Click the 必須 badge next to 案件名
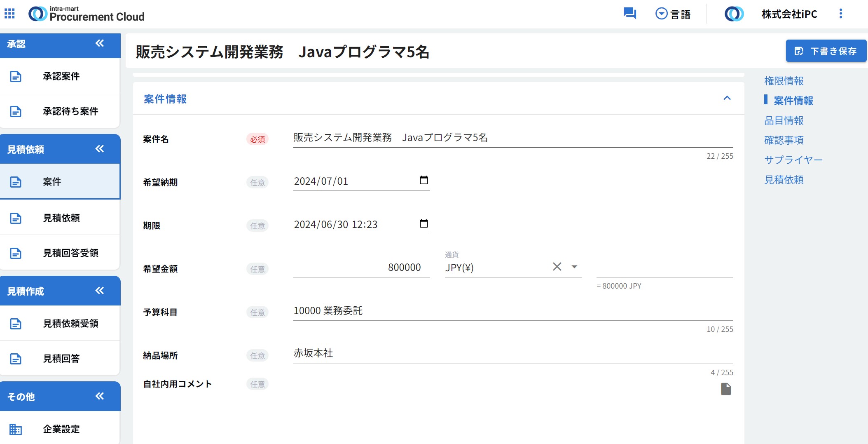This screenshot has height=444, width=868. (x=257, y=139)
